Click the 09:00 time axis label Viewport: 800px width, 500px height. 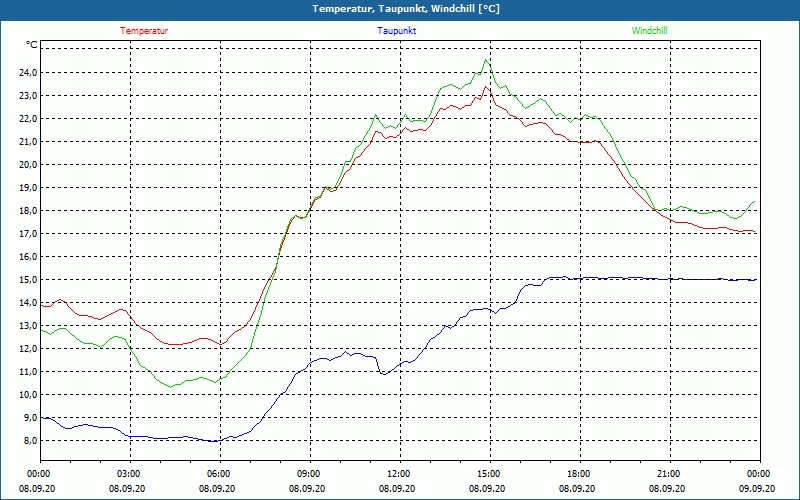click(x=310, y=474)
